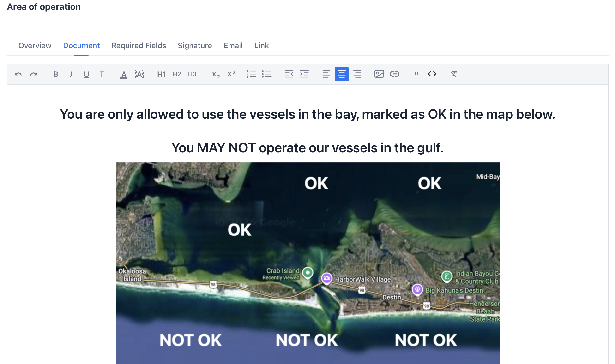Clear text formatting

454,74
